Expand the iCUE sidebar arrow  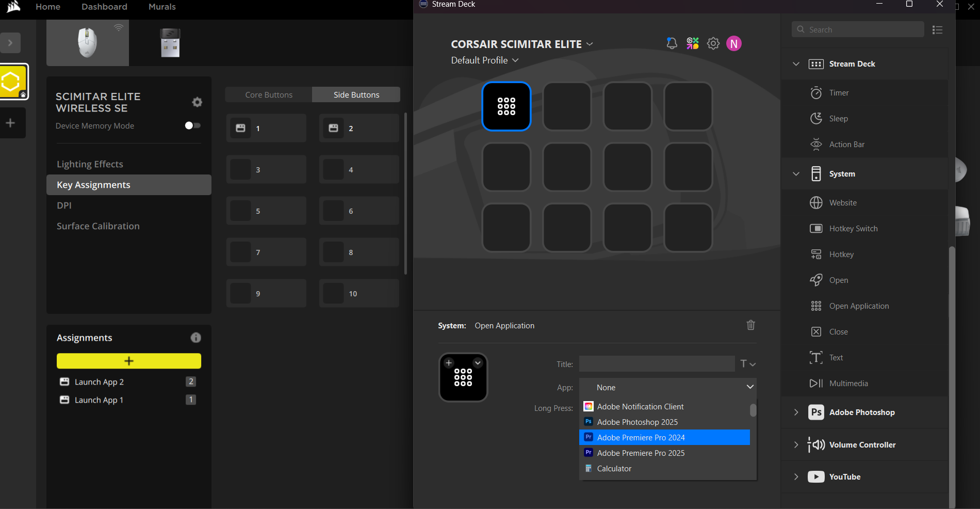(10, 43)
